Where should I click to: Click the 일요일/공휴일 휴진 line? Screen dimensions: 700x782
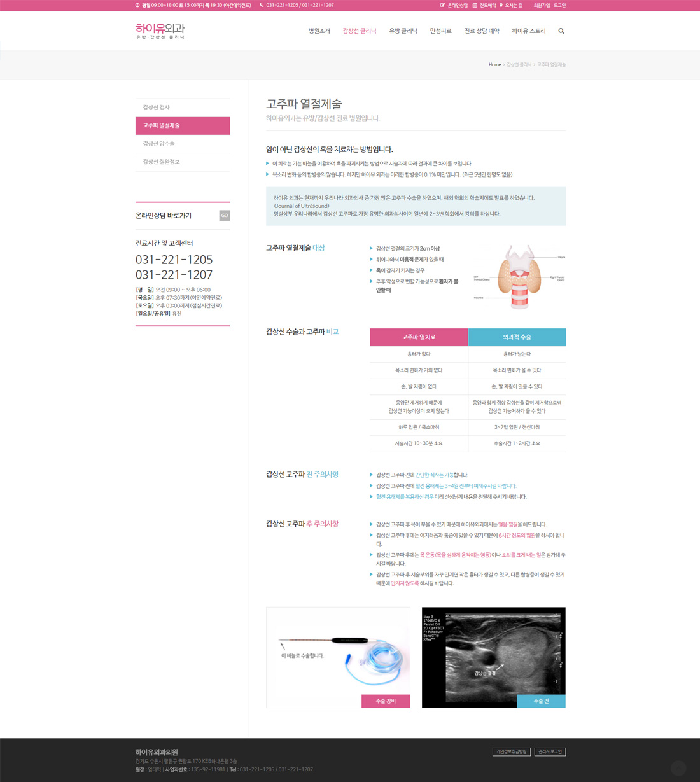point(158,314)
